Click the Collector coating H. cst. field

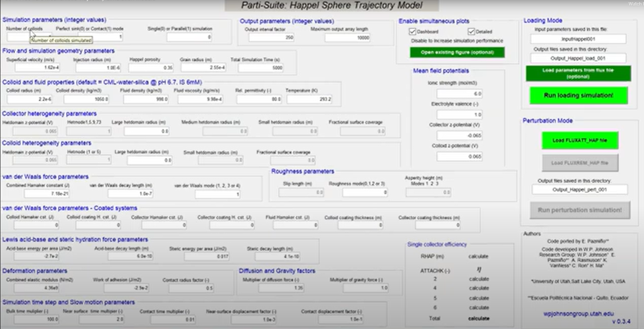point(232,225)
